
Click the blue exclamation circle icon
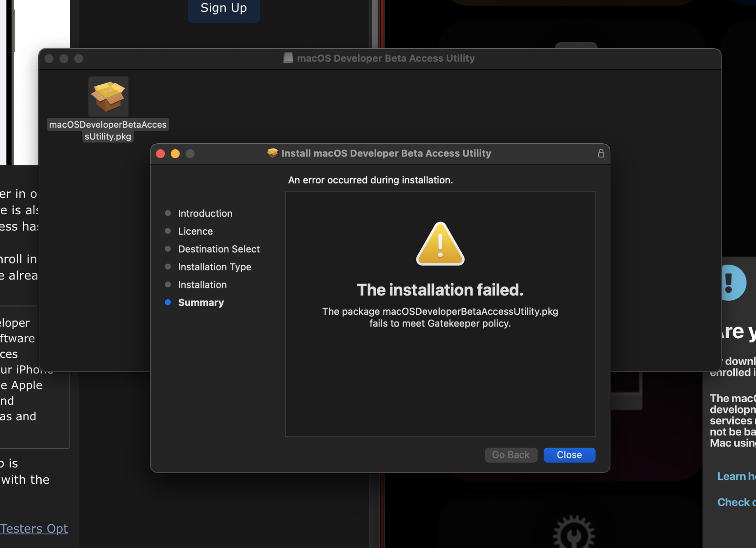point(732,283)
